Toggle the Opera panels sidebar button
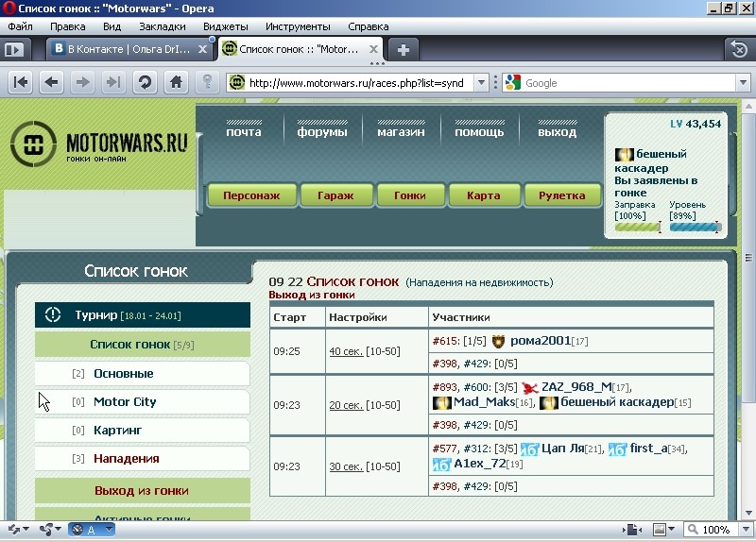This screenshot has width=756, height=542. tap(14, 49)
